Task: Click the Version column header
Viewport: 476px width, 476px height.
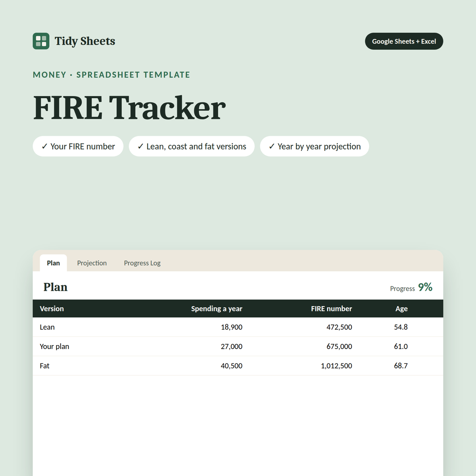Action: pos(52,309)
